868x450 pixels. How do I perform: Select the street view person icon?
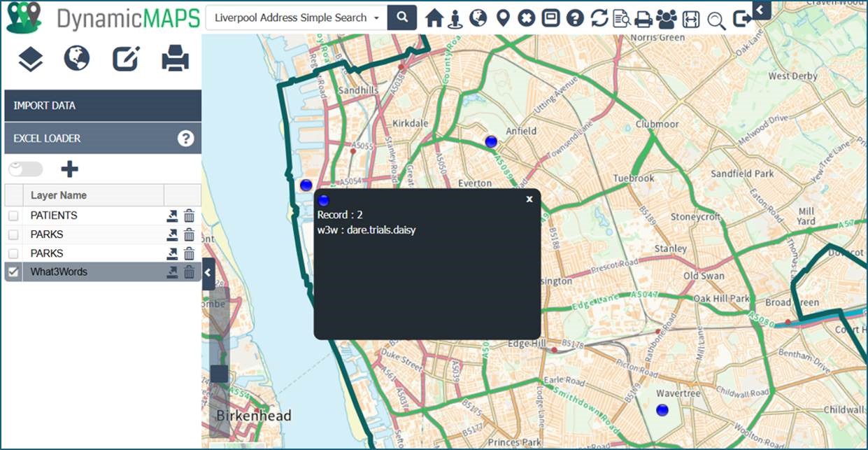[455, 18]
